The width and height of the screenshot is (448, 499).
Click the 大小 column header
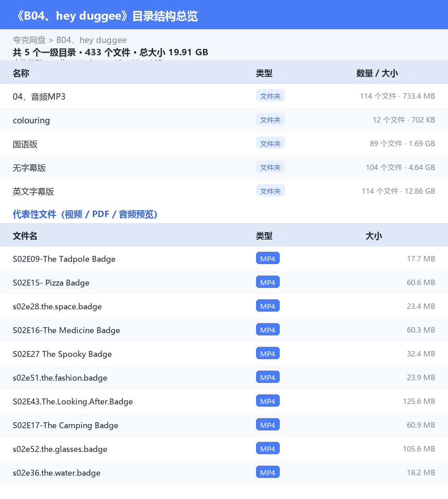coord(374,236)
